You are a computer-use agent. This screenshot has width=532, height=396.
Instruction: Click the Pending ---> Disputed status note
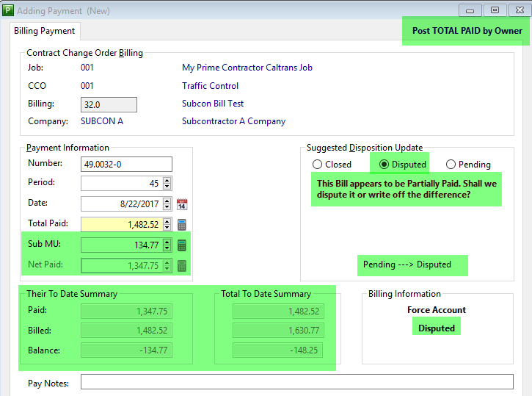(x=407, y=264)
